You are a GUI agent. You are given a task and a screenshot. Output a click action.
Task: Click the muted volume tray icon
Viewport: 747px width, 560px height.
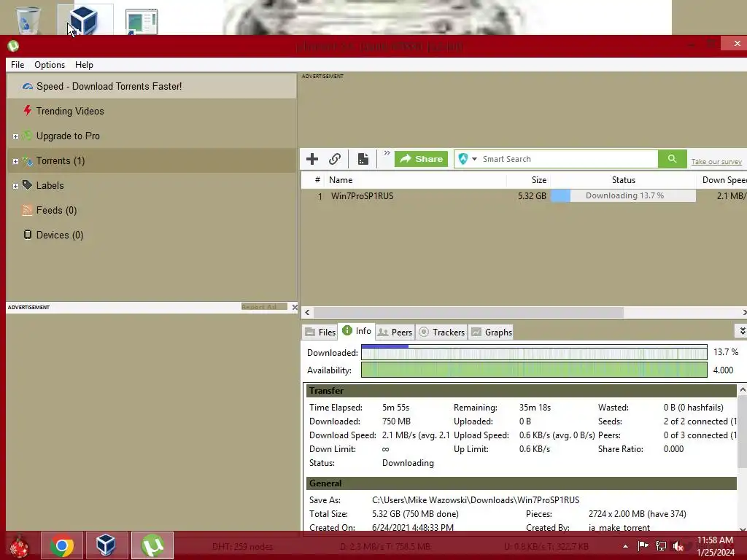point(678,546)
